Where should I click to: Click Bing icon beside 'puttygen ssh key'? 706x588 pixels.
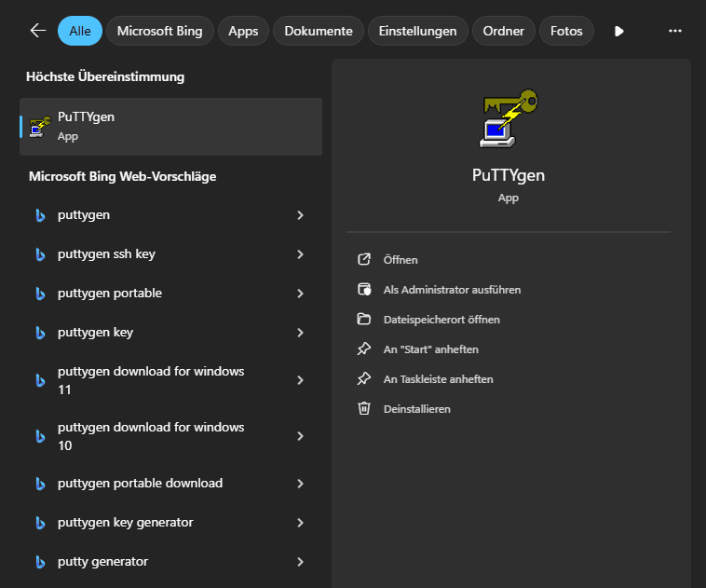click(x=40, y=254)
